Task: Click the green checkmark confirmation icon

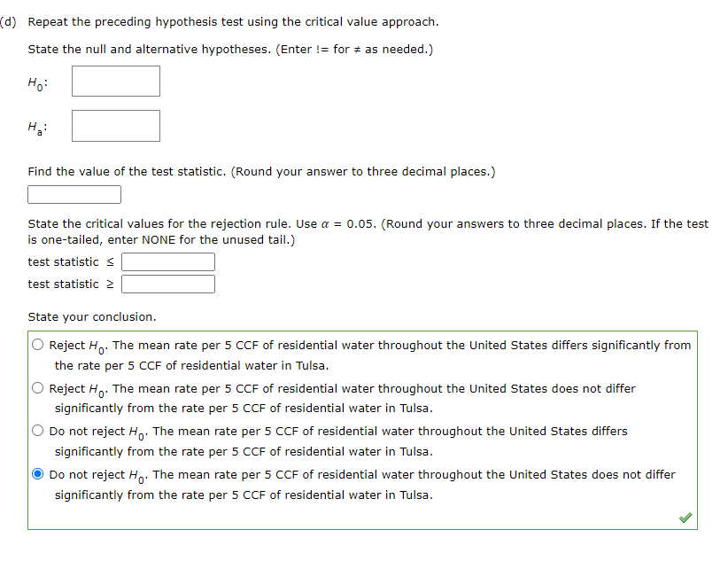Action: [685, 517]
